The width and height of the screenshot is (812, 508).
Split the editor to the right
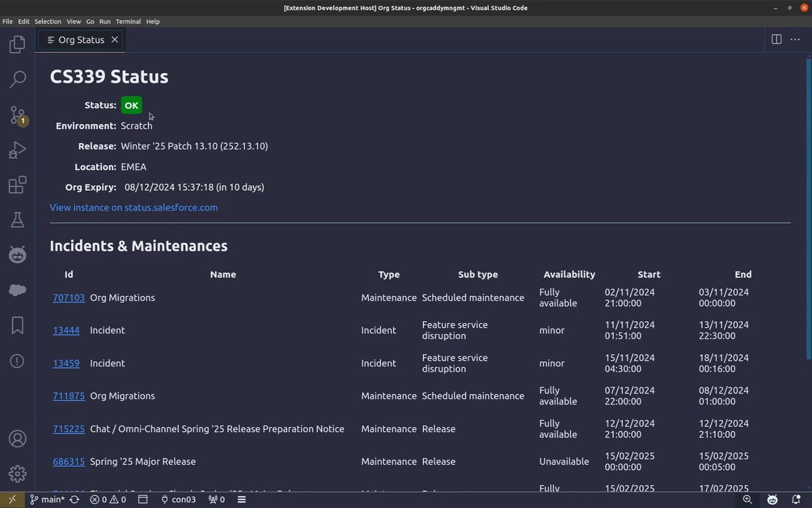[777, 39]
